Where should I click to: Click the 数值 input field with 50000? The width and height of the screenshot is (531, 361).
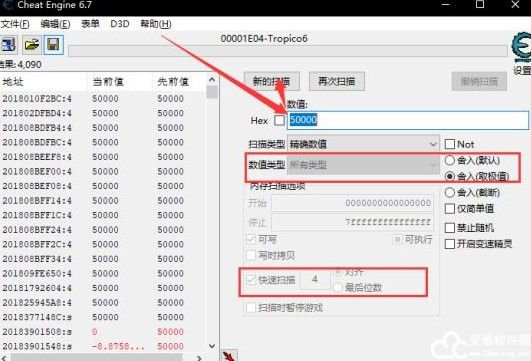(x=408, y=120)
